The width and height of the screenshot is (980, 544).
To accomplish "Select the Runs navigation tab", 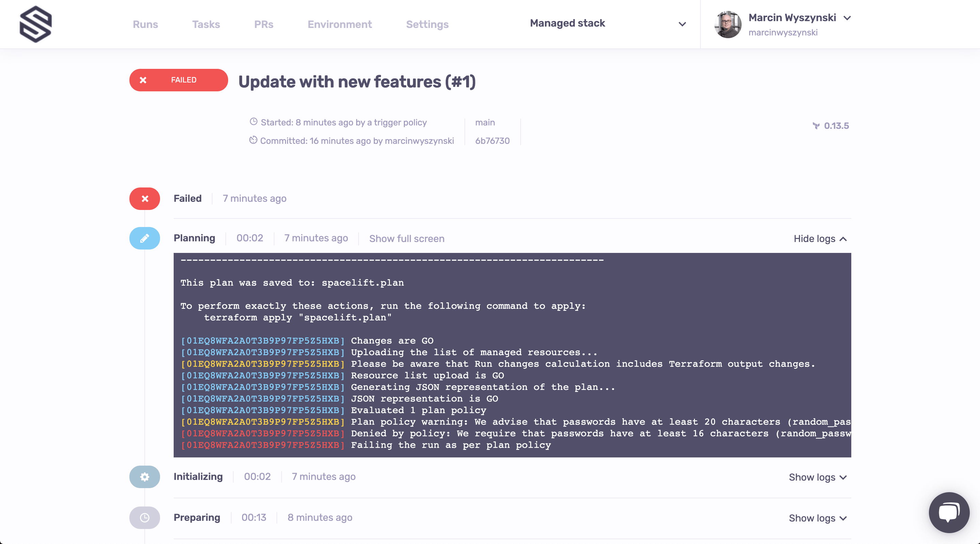I will click(x=145, y=24).
